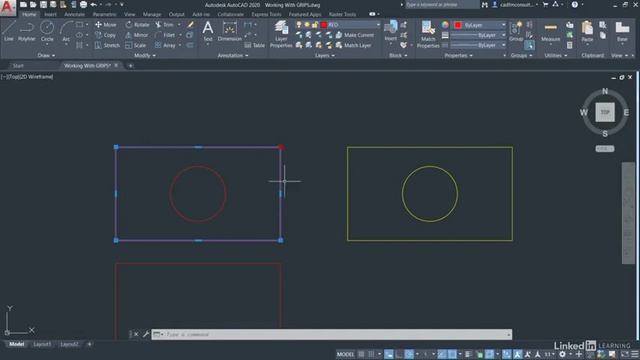Toggle 2D object snap in status bar
The height and width of the screenshot is (360, 640).
click(452, 354)
